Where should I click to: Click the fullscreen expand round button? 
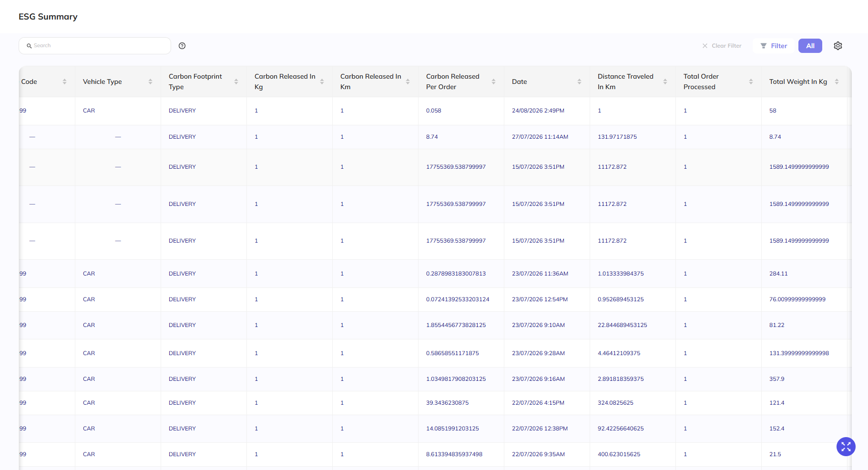click(x=846, y=447)
